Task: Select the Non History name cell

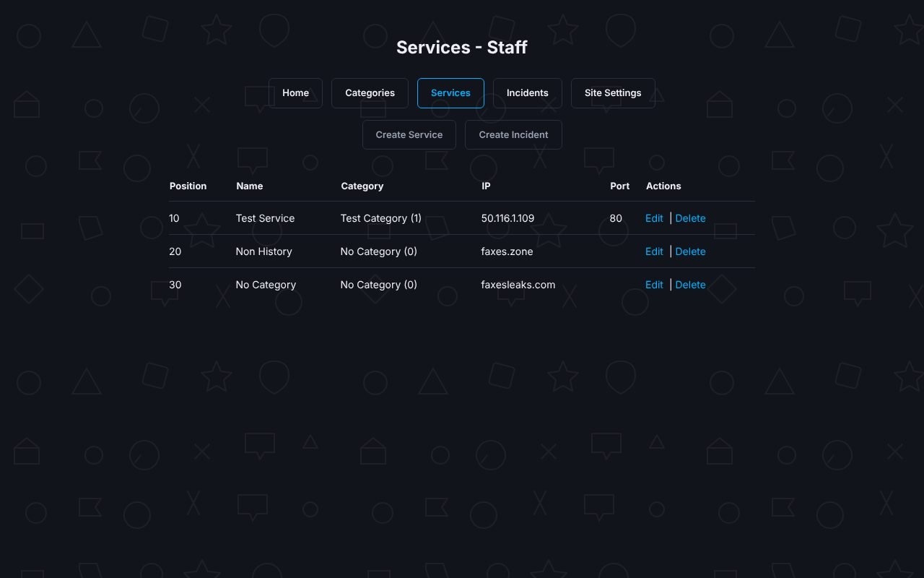Action: 263,251
